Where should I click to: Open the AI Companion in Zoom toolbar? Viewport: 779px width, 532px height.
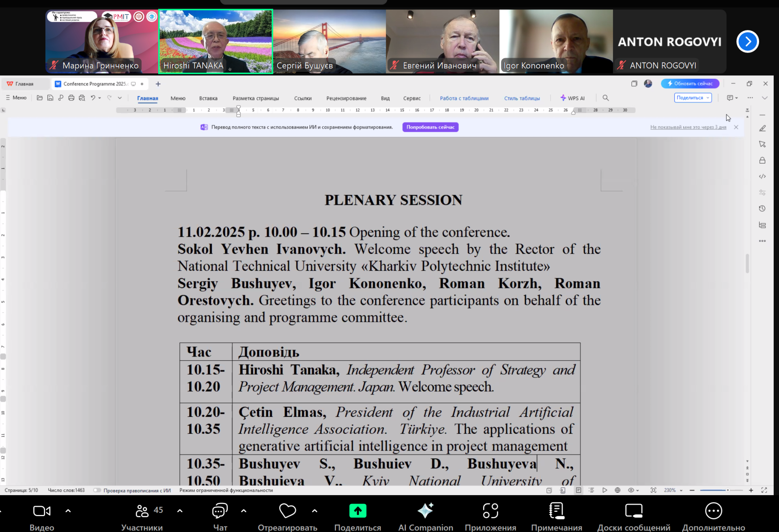426,517
